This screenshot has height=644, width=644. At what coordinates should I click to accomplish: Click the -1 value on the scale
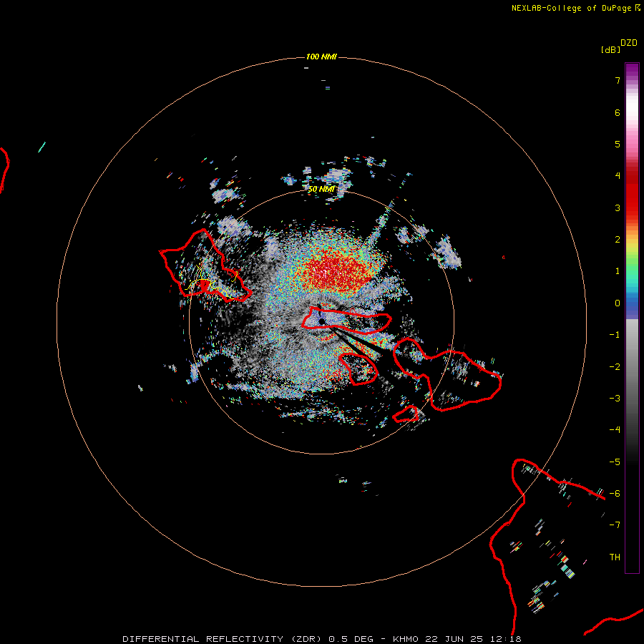point(615,335)
